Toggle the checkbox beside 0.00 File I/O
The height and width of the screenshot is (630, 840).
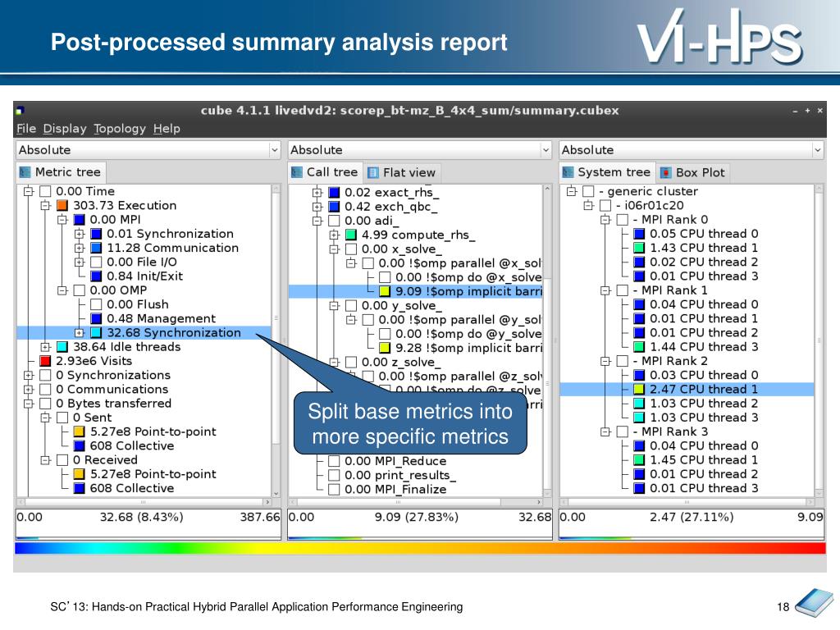coord(96,262)
